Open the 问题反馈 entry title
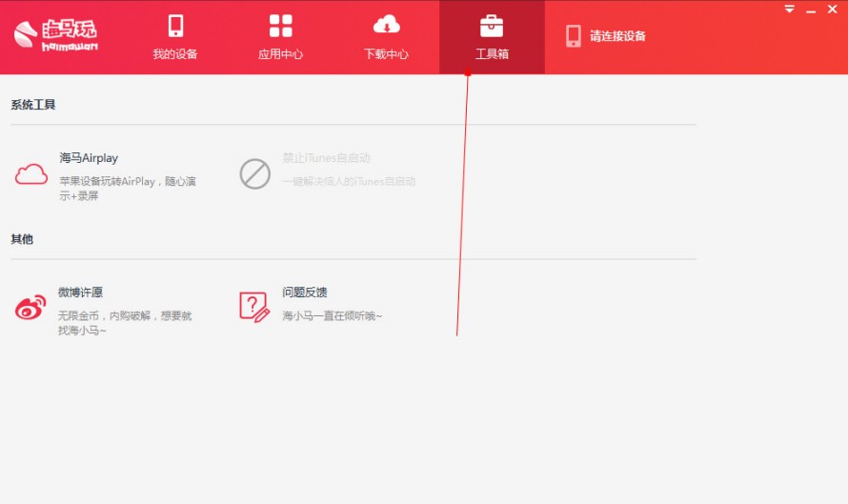This screenshot has height=504, width=848. pyautogui.click(x=305, y=292)
